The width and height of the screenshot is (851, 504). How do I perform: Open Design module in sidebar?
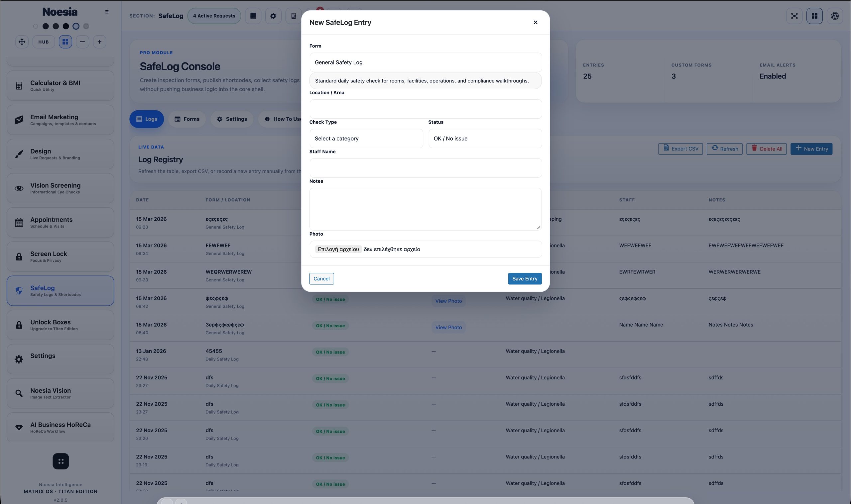pos(60,154)
